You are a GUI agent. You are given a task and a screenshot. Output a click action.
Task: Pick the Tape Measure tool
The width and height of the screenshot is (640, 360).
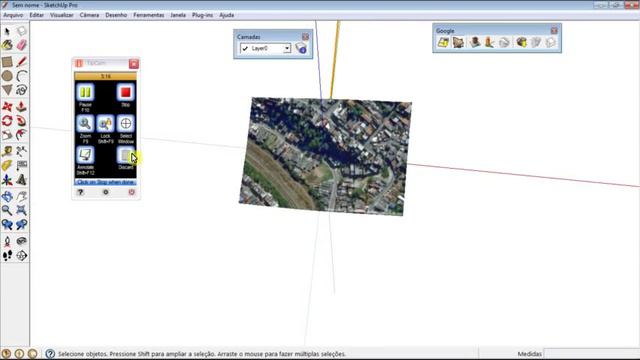(x=7, y=151)
